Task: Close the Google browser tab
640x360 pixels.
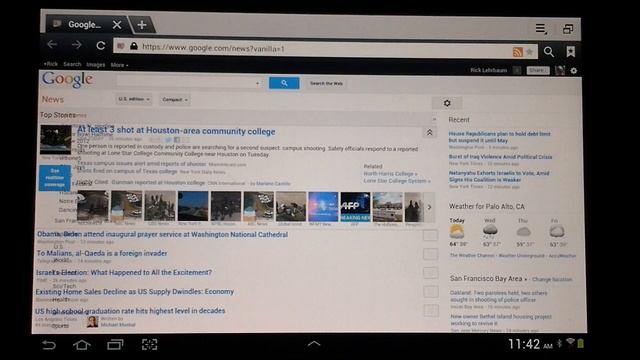Action: pos(117,25)
